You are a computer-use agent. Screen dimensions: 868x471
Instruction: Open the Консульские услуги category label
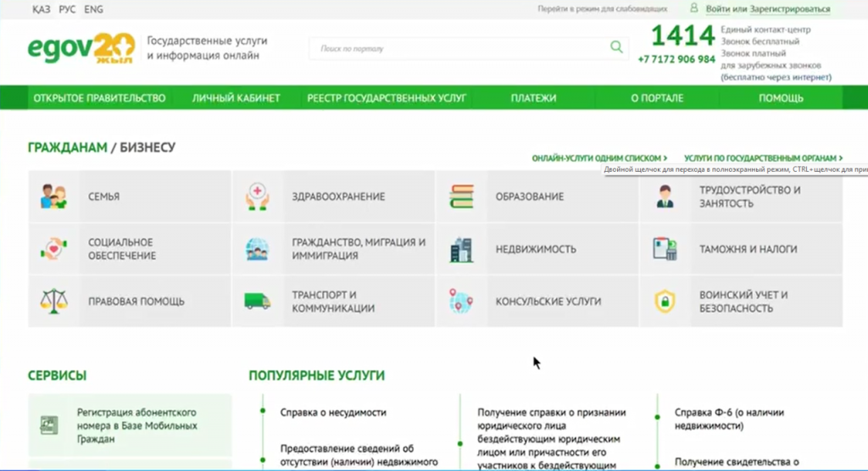[548, 302]
